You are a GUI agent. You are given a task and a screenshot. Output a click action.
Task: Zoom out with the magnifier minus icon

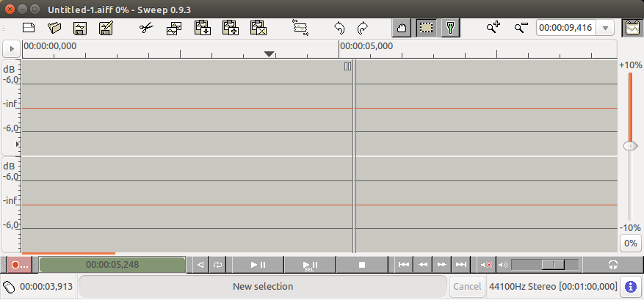pyautogui.click(x=521, y=28)
